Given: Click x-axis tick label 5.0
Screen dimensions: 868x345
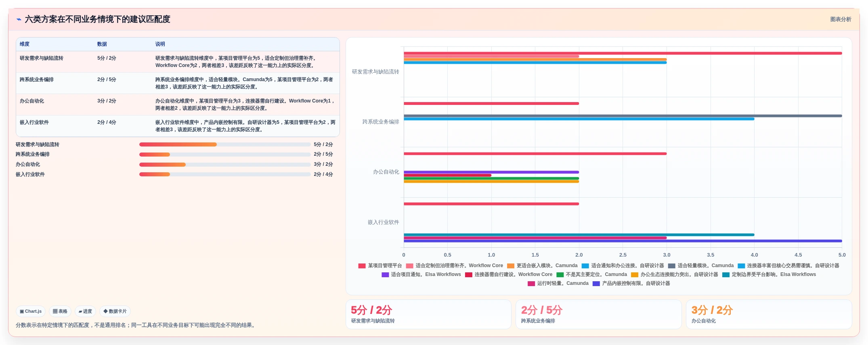Looking at the screenshot, I should pyautogui.click(x=842, y=255).
